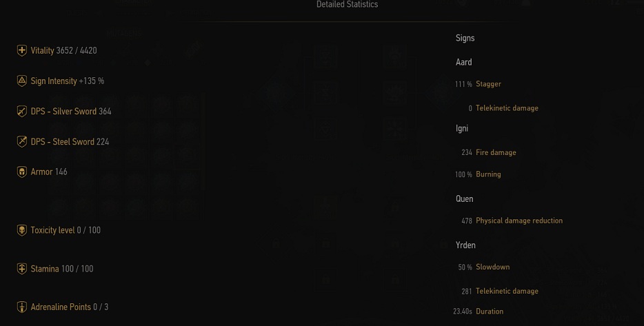Select the Detailed Statistics title
Image resolution: width=644 pixels, height=326 pixels.
[x=347, y=5]
